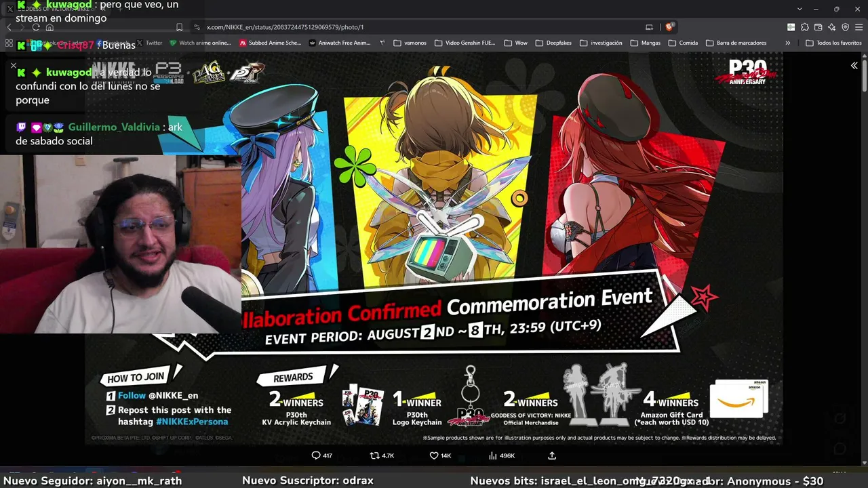
Task: Click the address bar URL
Action: tap(285, 27)
